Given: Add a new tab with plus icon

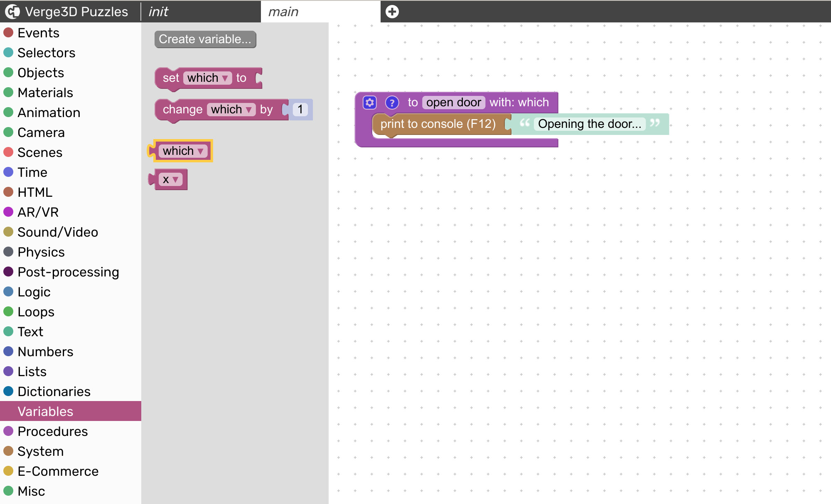Looking at the screenshot, I should 392,12.
